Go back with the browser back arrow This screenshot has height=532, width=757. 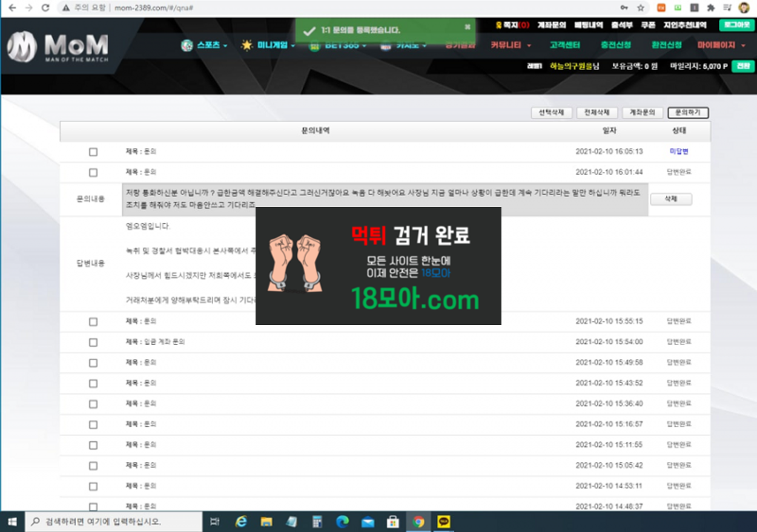click(12, 8)
